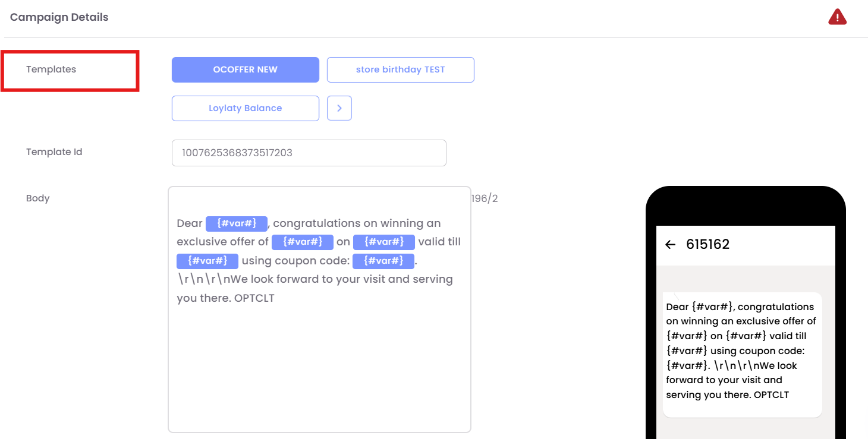Select the variable chip after "Dear"

point(237,223)
